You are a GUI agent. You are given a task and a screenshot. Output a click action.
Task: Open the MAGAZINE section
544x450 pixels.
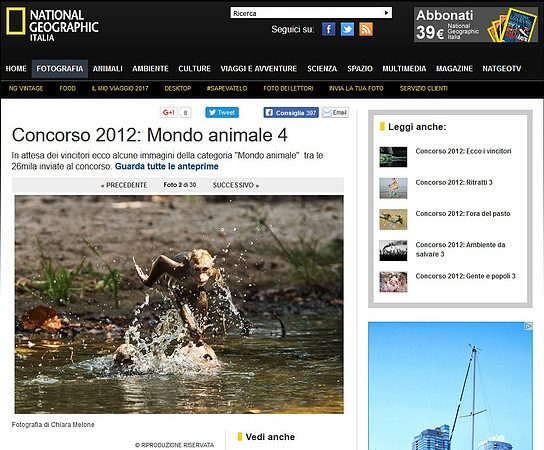tap(454, 69)
